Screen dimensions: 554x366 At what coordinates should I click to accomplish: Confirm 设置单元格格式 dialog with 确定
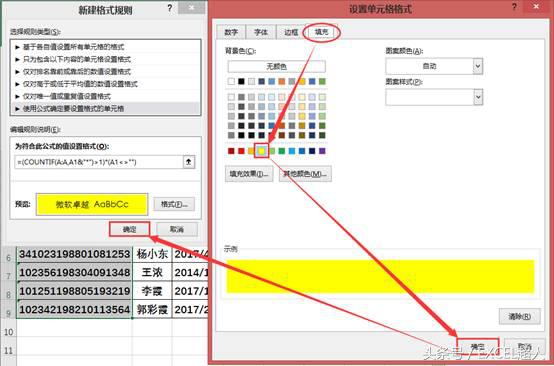(478, 347)
